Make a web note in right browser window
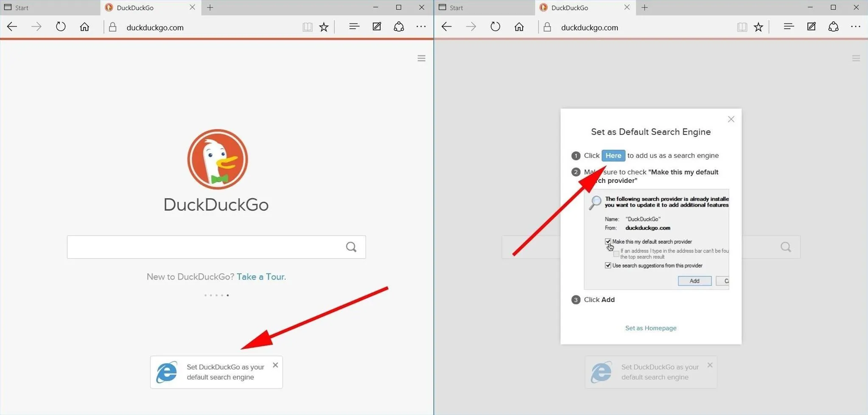The width and height of the screenshot is (868, 415). tap(811, 27)
